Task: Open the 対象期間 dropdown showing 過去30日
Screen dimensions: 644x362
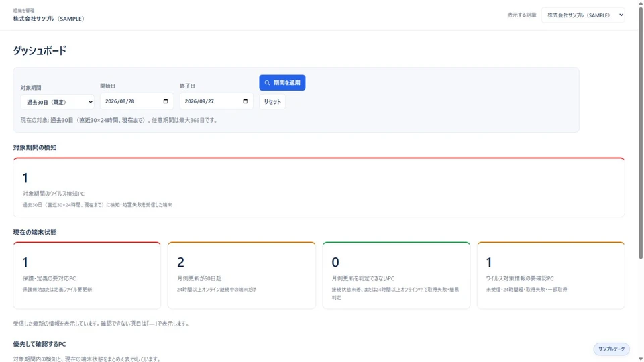Action: tap(58, 102)
